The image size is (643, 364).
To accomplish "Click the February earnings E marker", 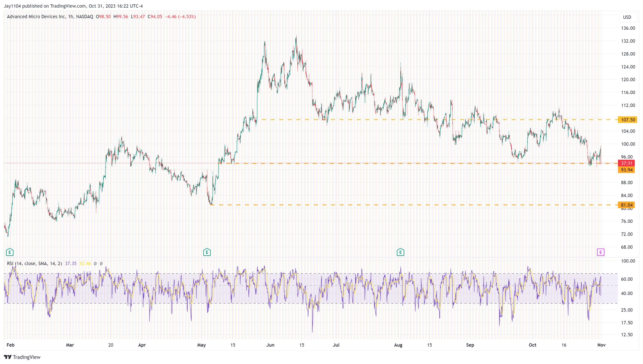I will 10,252.
